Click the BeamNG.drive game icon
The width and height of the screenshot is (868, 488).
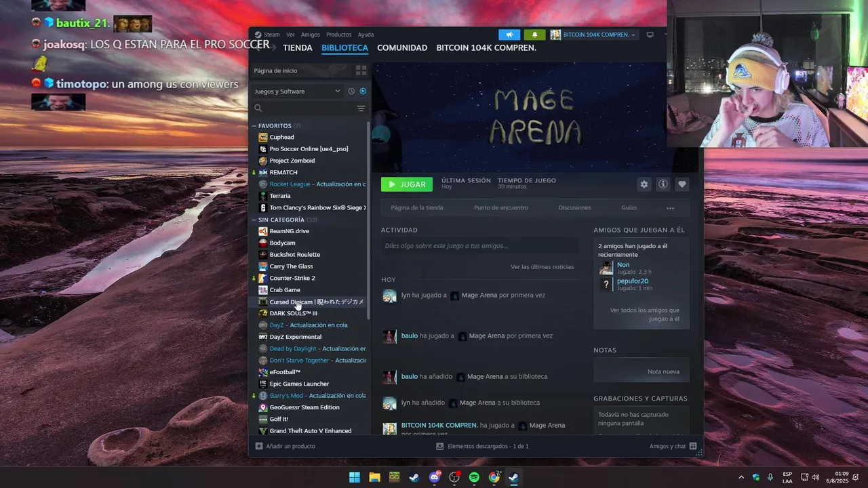coord(263,231)
